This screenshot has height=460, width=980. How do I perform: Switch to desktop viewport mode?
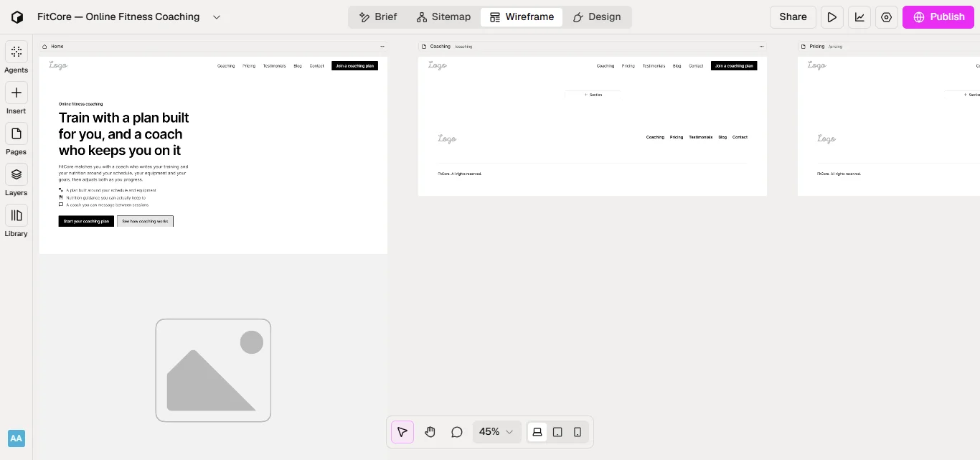click(537, 432)
